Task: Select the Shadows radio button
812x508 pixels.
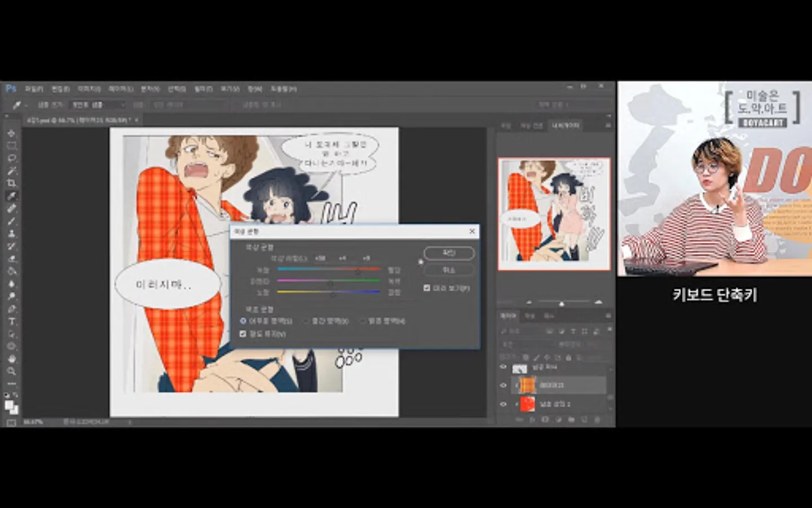Action: click(243, 321)
